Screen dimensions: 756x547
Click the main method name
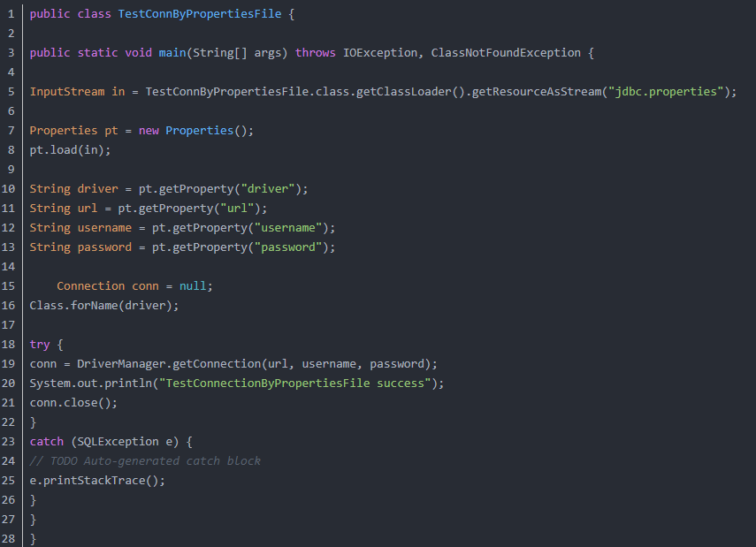point(172,52)
